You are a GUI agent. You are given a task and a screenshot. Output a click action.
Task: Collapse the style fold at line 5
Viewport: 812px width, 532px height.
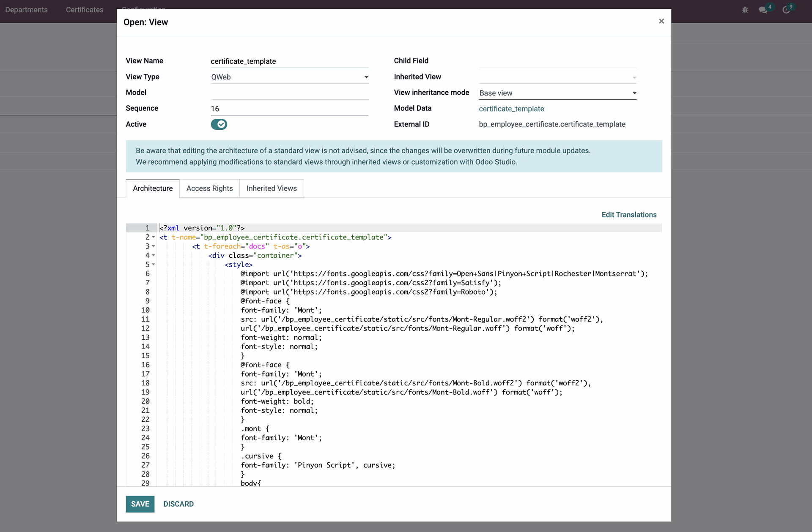pos(154,265)
